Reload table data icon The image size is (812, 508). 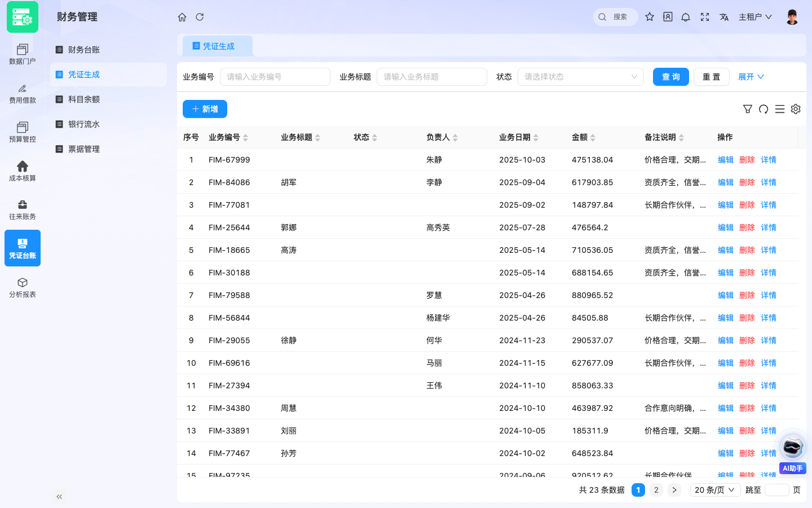coord(764,109)
